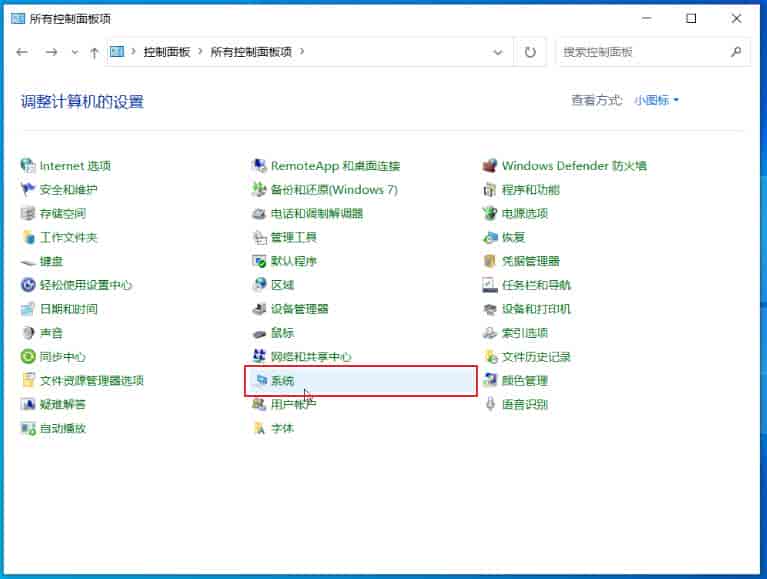The height and width of the screenshot is (579, 767).
Task: Open the 区域 globe icon
Action: (259, 285)
